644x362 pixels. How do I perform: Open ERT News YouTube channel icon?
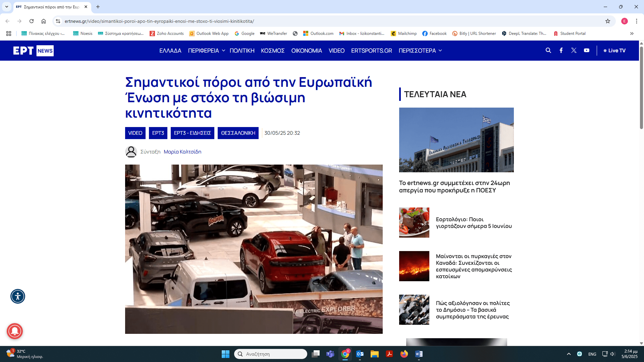[587, 50]
